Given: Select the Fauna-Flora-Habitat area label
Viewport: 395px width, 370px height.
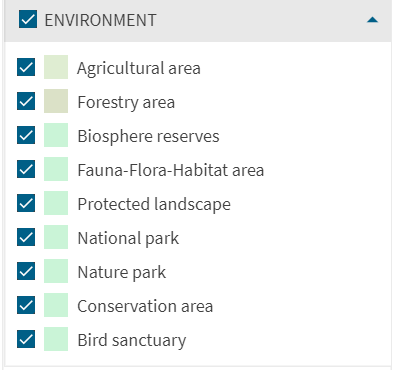Looking at the screenshot, I should coord(171,170).
